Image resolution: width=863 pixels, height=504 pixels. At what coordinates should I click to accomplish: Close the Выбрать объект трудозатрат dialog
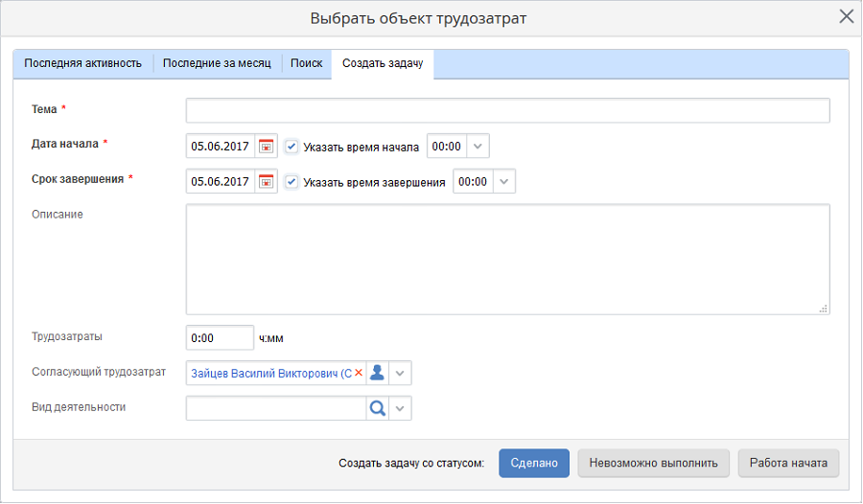click(846, 16)
